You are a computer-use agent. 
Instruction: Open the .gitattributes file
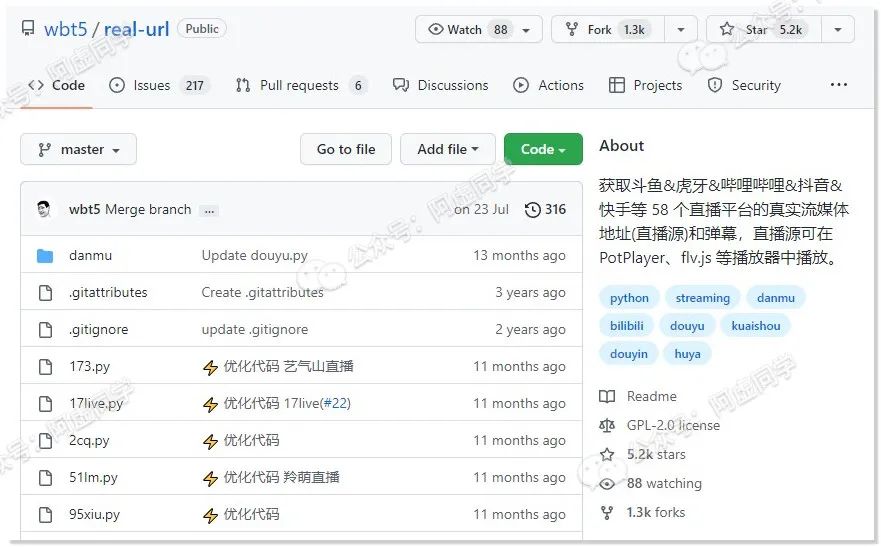[108, 293]
